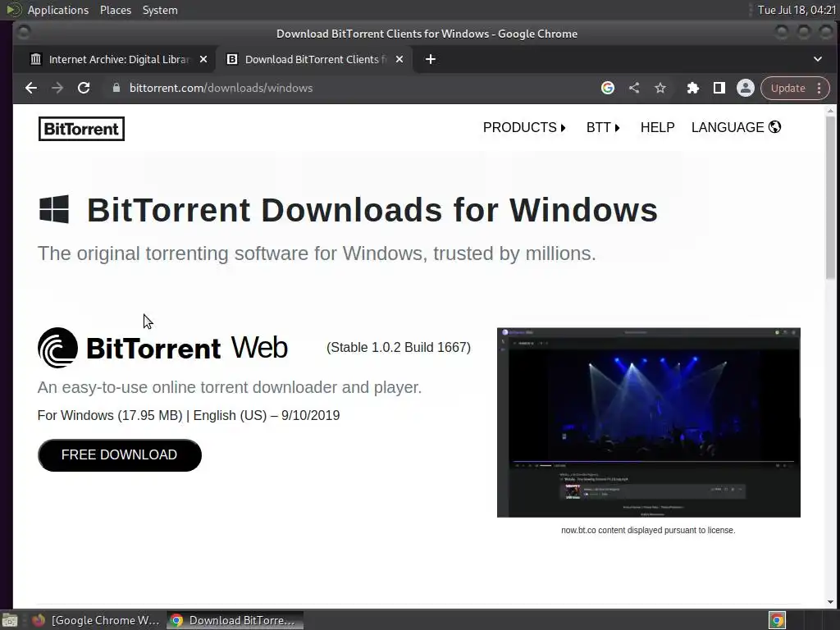Open a new tab with plus button

430,59
